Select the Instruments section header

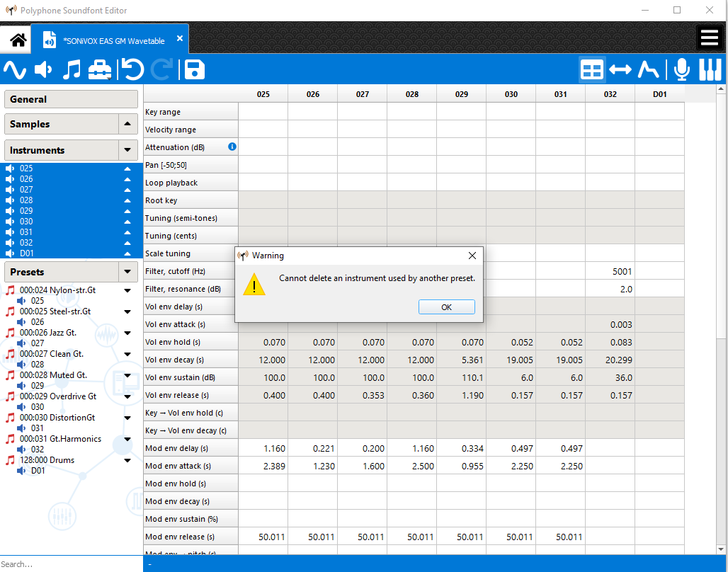62,150
